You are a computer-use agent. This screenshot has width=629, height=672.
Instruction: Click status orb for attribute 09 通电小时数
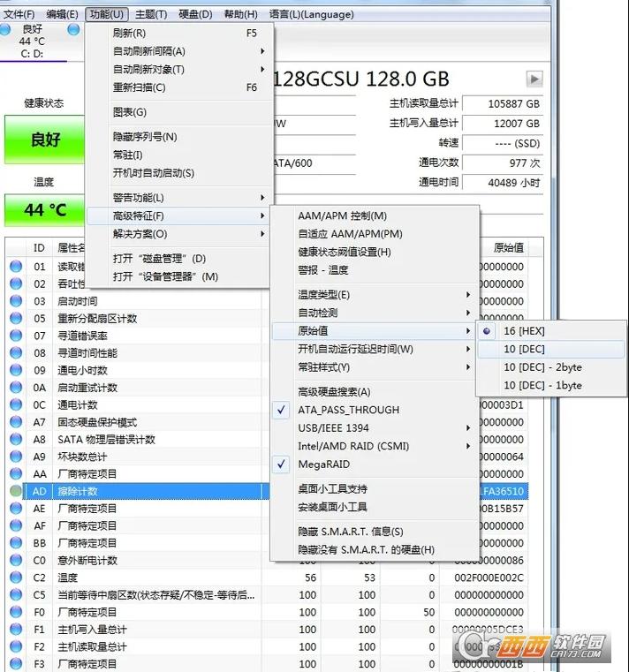pyautogui.click(x=16, y=370)
